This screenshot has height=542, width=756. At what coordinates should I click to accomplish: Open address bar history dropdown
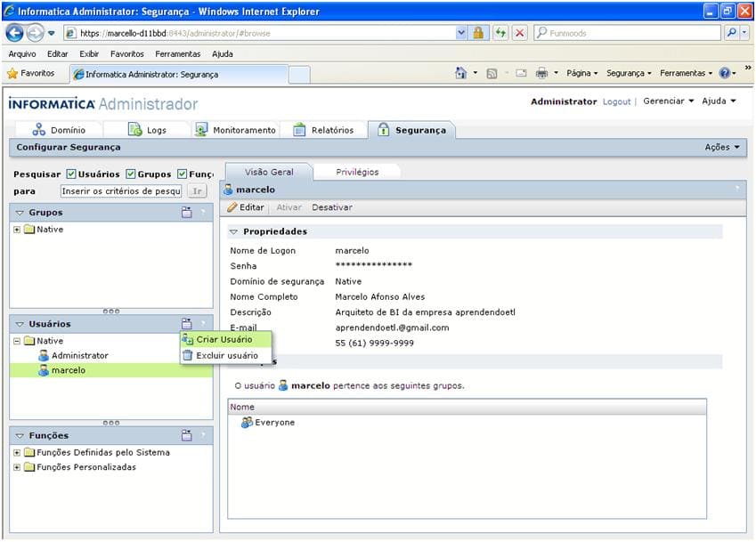[x=461, y=33]
